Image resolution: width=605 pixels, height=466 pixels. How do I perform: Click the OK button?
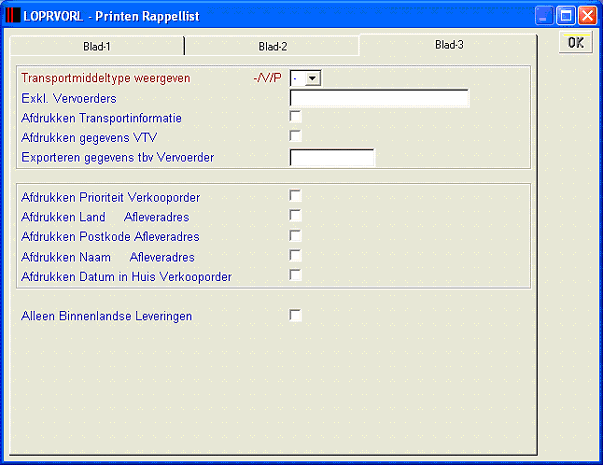(576, 42)
